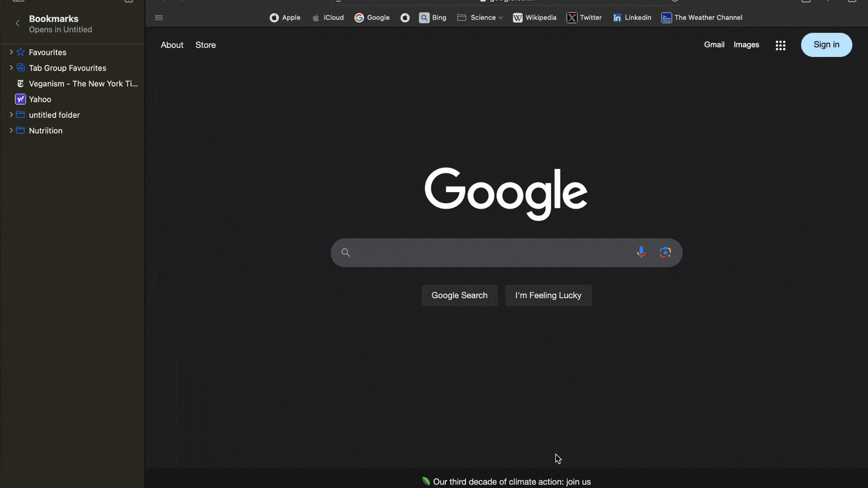The image size is (868, 488).
Task: Search by image with the Lens icon
Action: tap(665, 252)
